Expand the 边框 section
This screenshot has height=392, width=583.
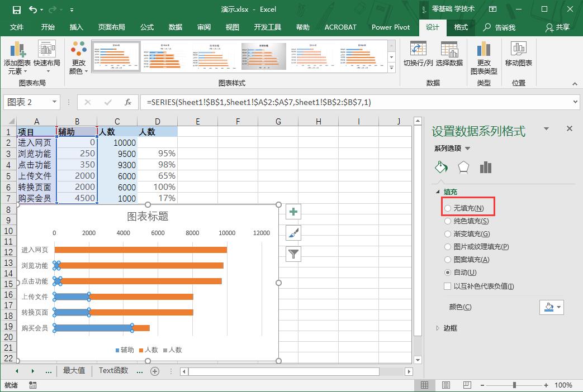[x=438, y=328]
